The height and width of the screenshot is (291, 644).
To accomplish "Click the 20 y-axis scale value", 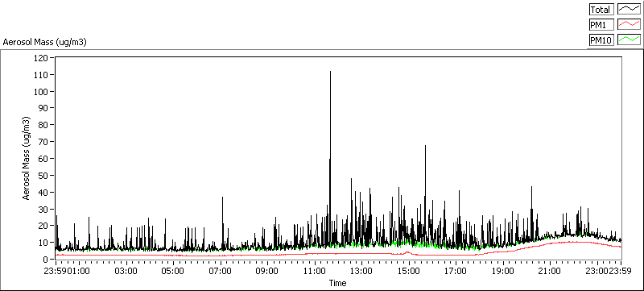I will tap(43, 226).
